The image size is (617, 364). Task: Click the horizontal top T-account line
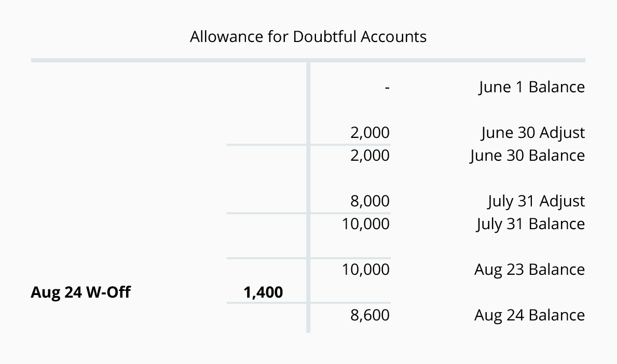156,61
